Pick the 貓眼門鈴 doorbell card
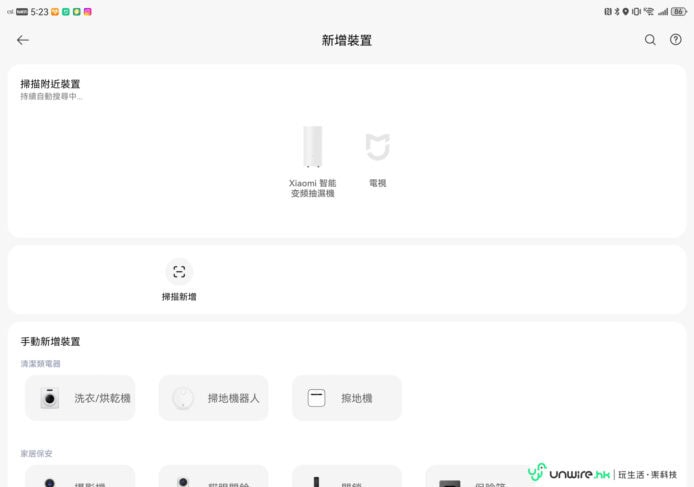 213,478
